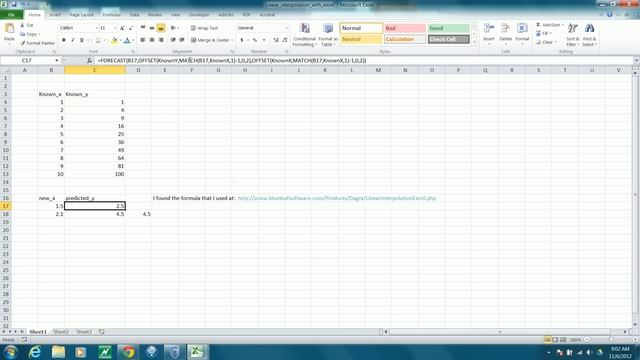Click the Insert Function fx icon
Viewport: 640px width, 360px height.
pyautogui.click(x=89, y=60)
